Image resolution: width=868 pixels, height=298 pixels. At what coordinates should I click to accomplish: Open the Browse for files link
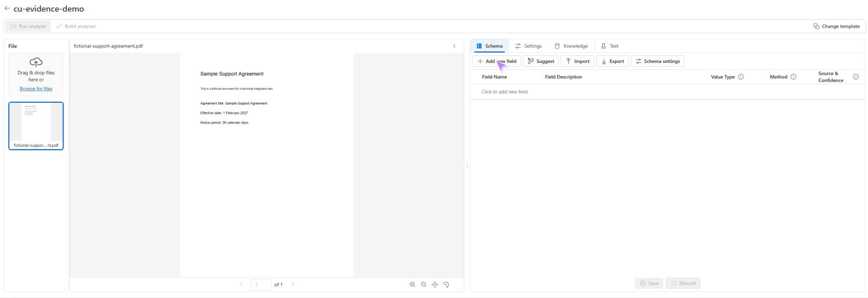(36, 88)
